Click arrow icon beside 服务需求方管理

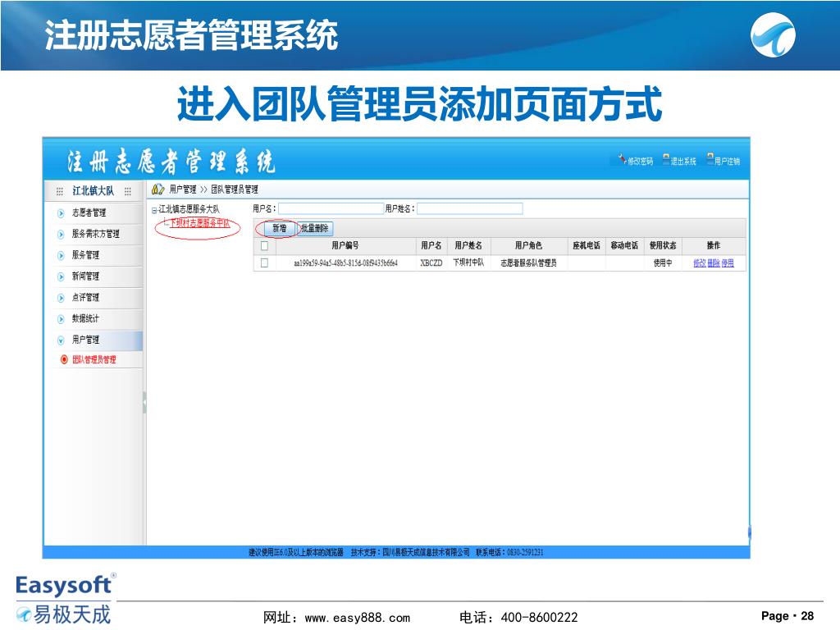point(61,234)
